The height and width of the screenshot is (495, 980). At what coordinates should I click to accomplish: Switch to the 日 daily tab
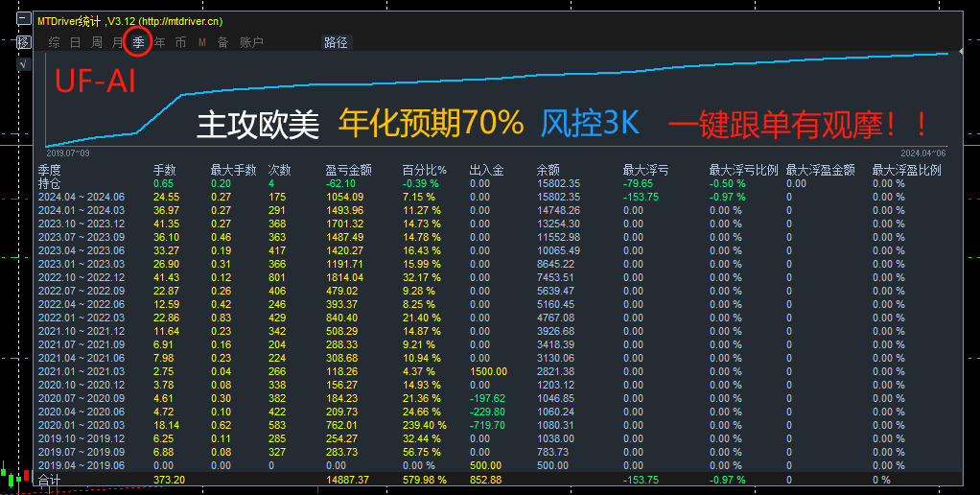[75, 42]
